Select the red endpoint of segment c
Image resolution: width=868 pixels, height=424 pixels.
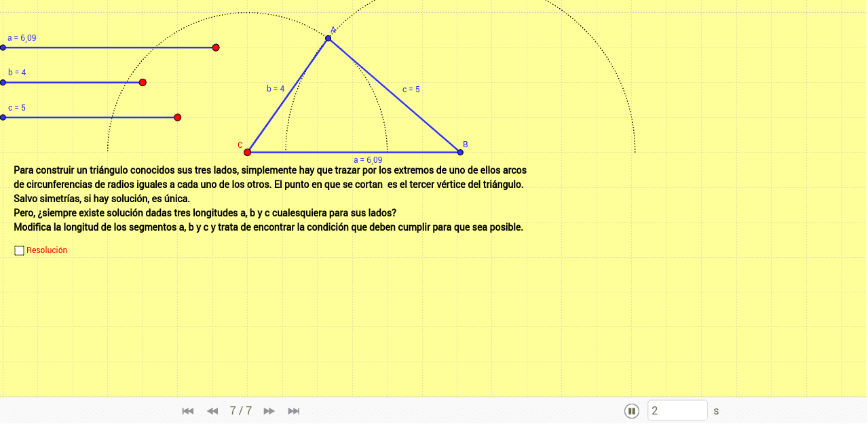pyautogui.click(x=178, y=117)
